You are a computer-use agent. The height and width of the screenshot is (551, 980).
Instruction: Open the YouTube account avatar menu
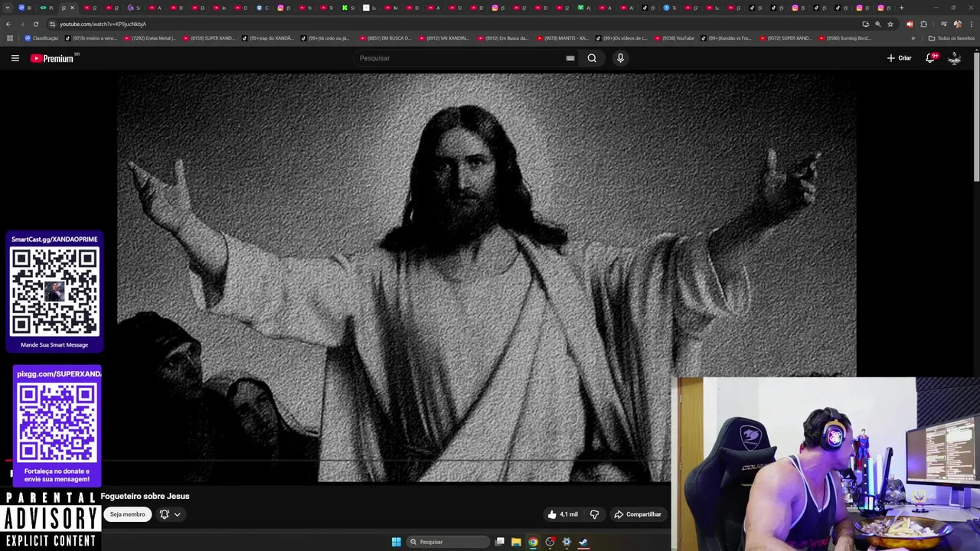point(955,58)
